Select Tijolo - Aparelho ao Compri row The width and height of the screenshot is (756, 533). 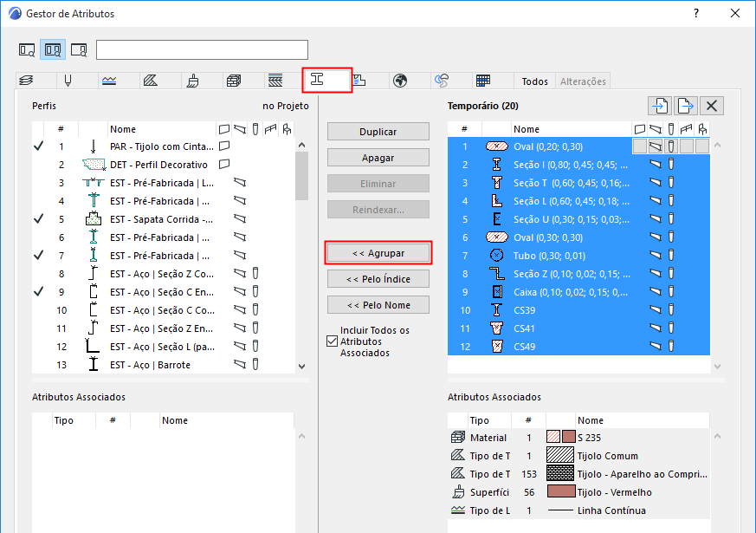pyautogui.click(x=578, y=474)
